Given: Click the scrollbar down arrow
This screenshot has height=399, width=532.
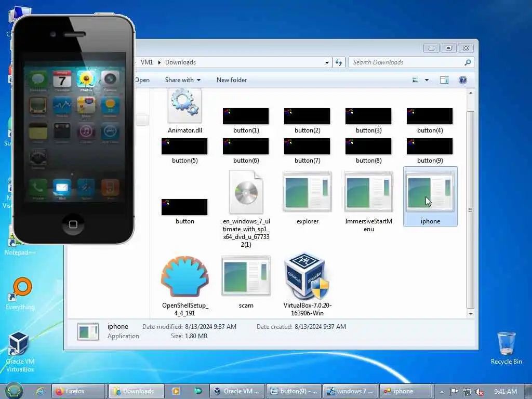Looking at the screenshot, I should point(471,314).
